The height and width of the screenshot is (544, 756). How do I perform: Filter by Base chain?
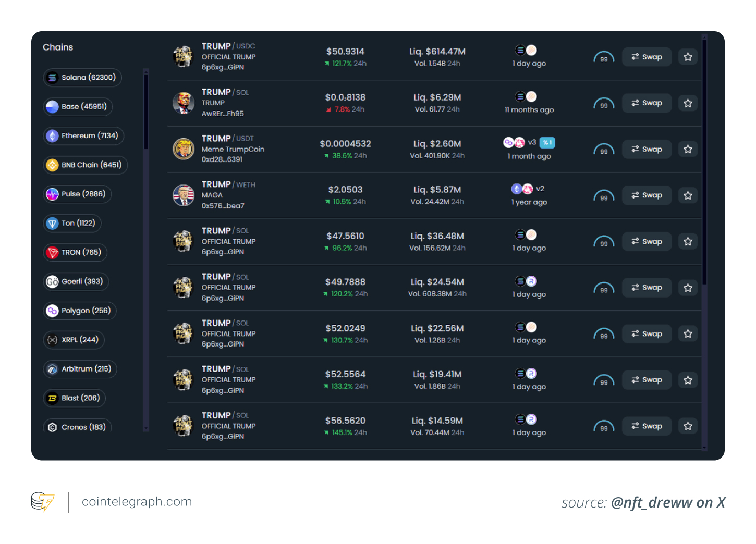[78, 107]
